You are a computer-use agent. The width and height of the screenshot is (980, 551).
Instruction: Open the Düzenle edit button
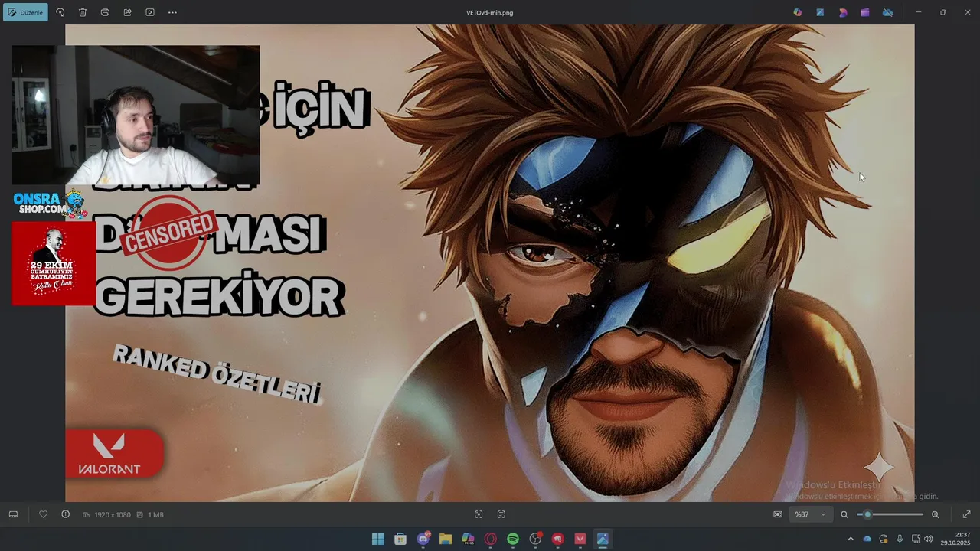(25, 12)
